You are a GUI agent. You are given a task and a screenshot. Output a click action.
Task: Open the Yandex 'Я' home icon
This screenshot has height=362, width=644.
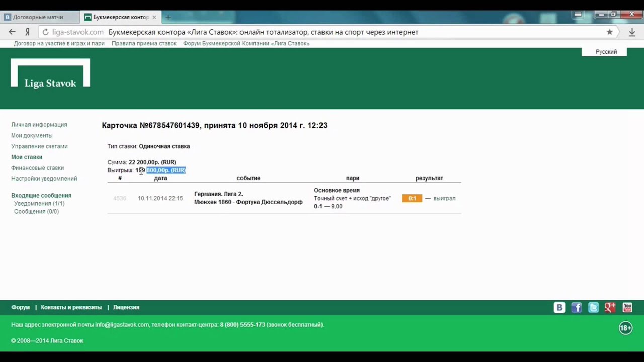click(x=27, y=32)
